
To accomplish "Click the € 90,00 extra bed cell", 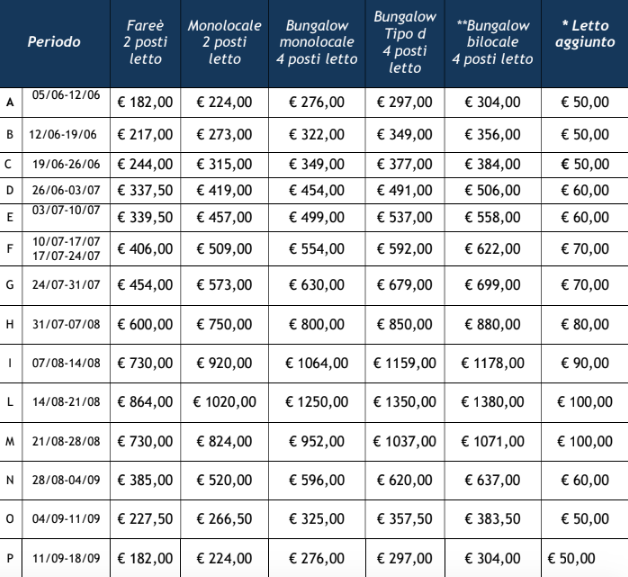I will (x=585, y=363).
